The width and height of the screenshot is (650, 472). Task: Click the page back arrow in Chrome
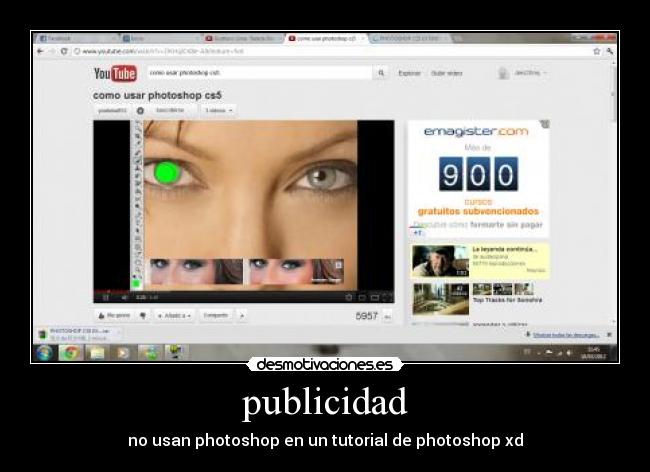(40, 51)
